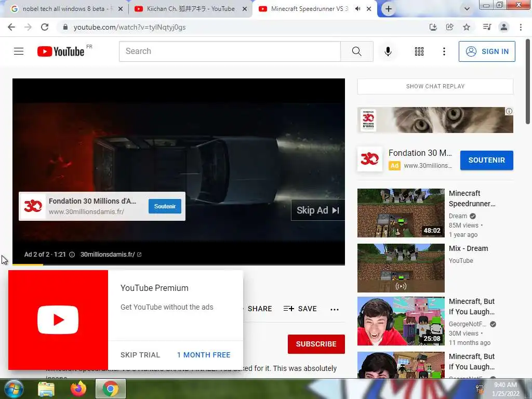Mute tab via speaker icon
Viewport: 532px width, 399px height.
click(357, 9)
